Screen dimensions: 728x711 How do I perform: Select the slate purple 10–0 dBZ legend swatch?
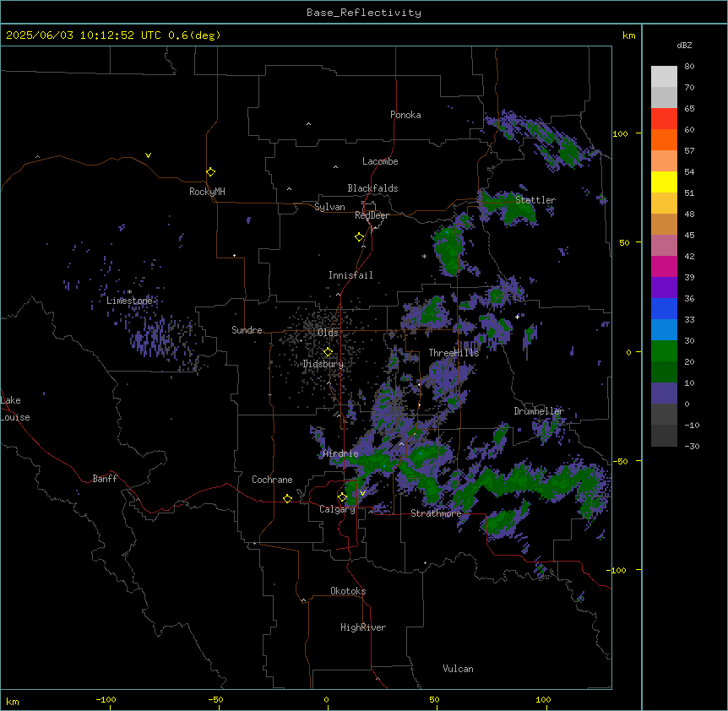664,393
